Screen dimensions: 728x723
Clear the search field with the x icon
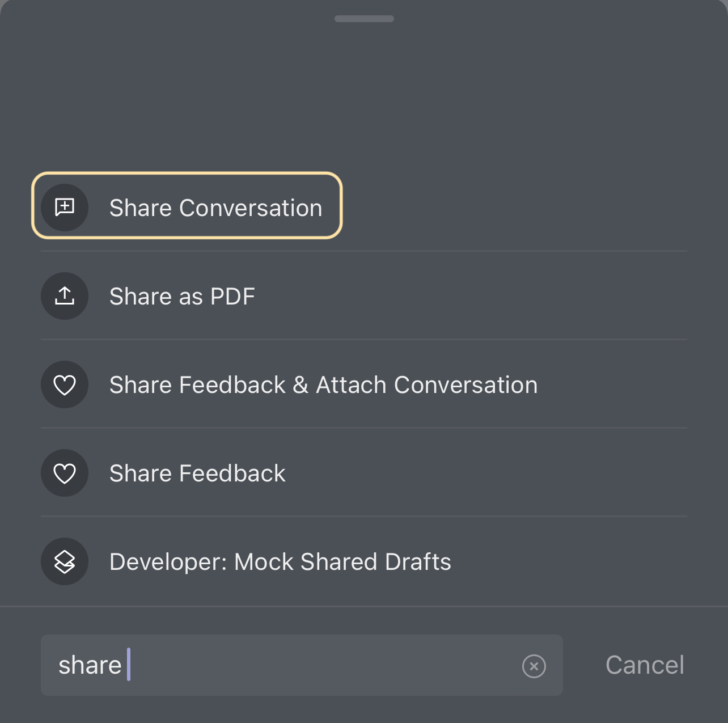[x=534, y=666]
